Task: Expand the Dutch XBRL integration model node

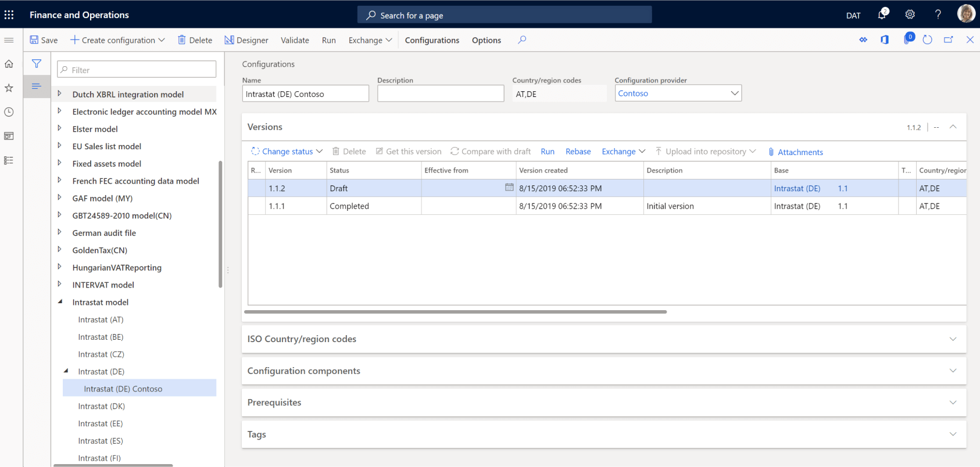Action: click(x=59, y=94)
